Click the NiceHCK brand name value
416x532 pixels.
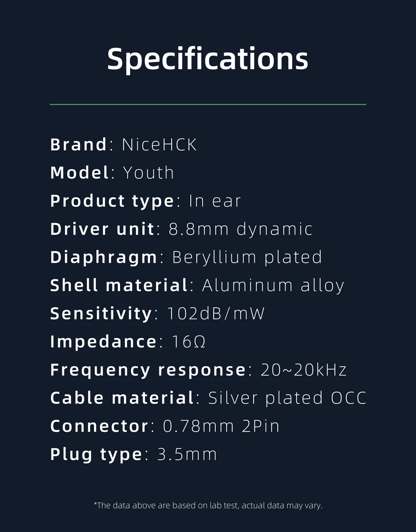pyautogui.click(x=159, y=145)
